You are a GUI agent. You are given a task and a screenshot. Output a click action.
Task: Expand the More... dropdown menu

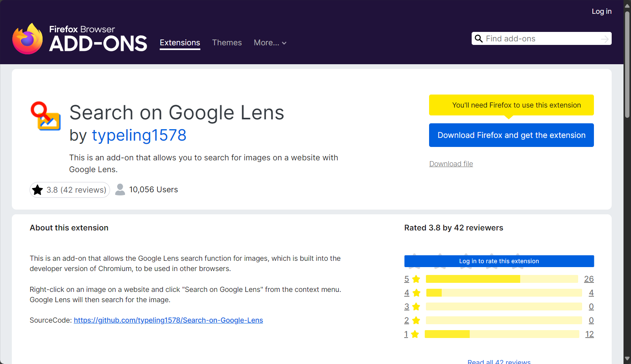[x=270, y=43]
